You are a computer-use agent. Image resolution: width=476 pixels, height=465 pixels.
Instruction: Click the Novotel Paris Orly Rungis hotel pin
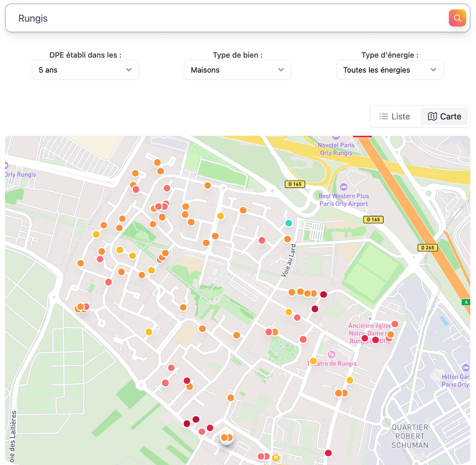335,138
